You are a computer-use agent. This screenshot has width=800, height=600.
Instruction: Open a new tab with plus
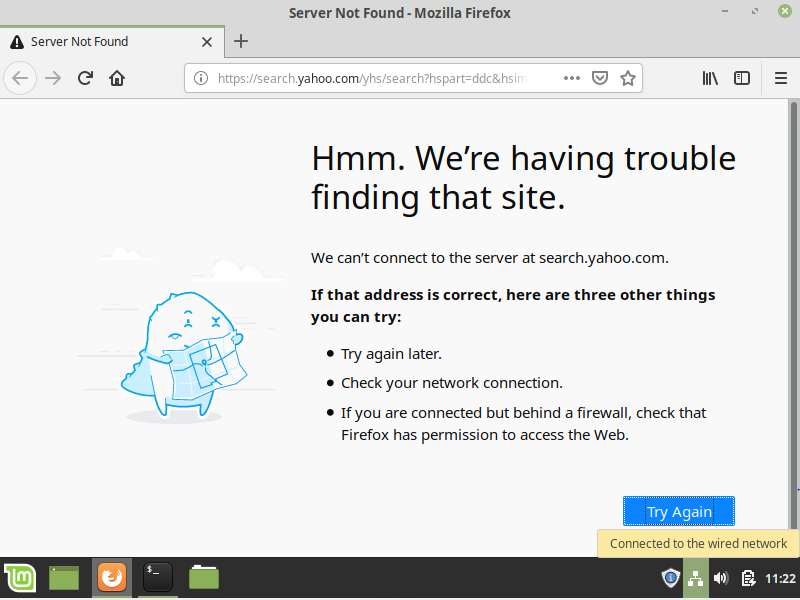click(241, 41)
